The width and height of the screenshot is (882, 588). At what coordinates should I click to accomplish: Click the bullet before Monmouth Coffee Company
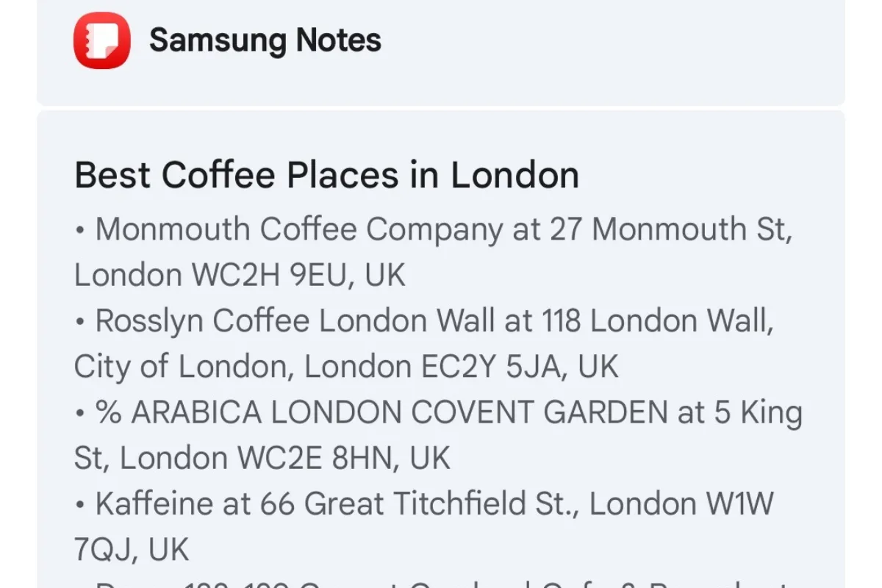(x=80, y=231)
